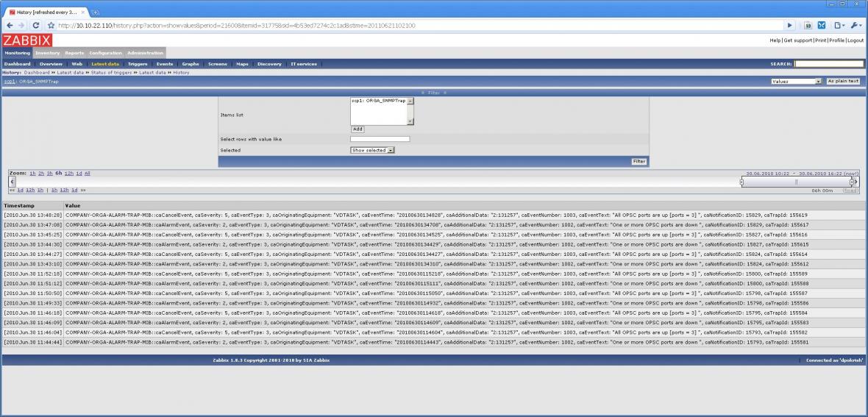Screen dimensions: 868x417
Task: Click the browser address bar URL
Action: click(x=236, y=26)
